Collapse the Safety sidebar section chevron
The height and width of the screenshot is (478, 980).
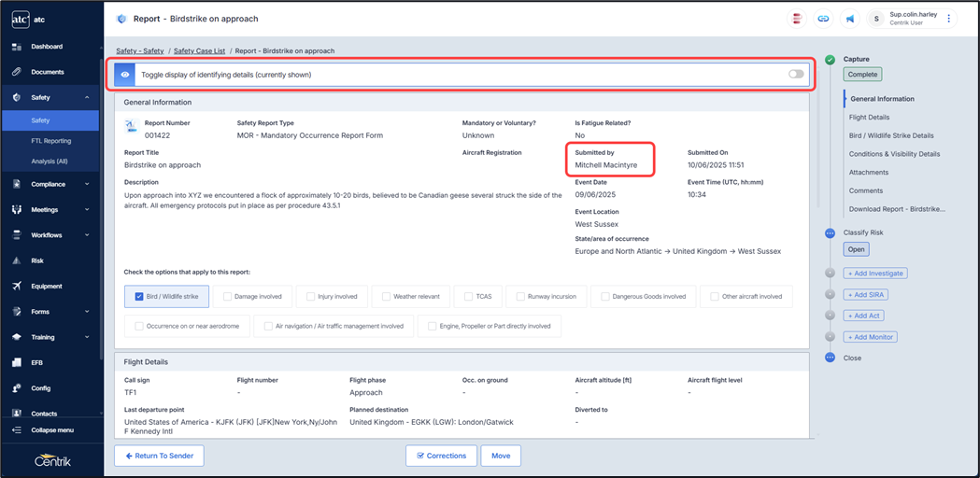click(x=87, y=97)
